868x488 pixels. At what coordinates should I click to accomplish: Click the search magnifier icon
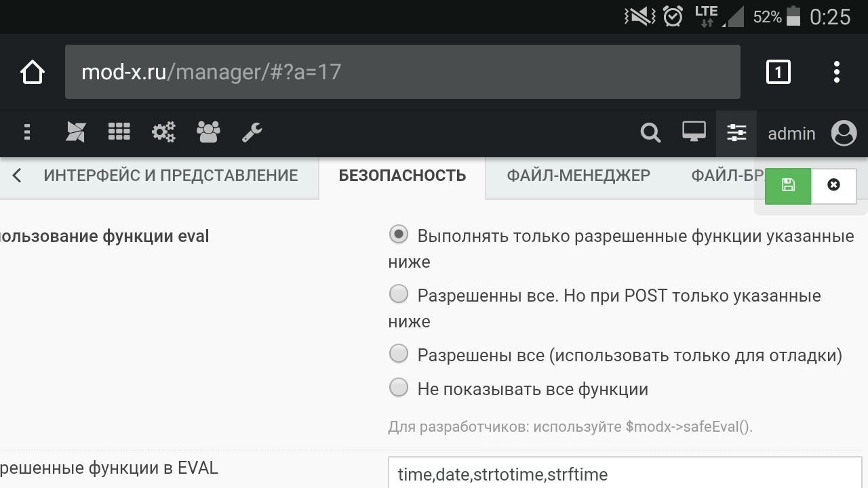[x=650, y=133]
